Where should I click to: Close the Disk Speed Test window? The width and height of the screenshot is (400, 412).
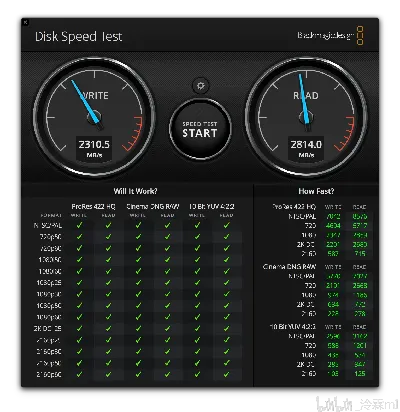point(26,22)
